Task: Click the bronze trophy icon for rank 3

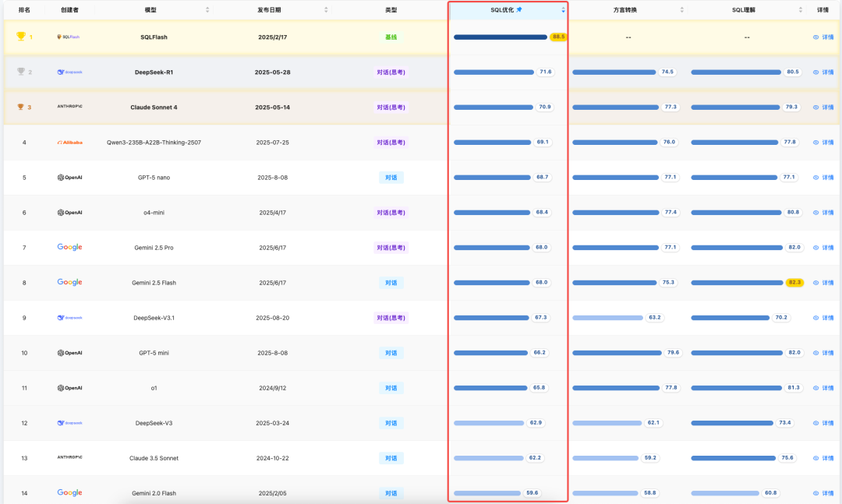Action: tap(20, 107)
